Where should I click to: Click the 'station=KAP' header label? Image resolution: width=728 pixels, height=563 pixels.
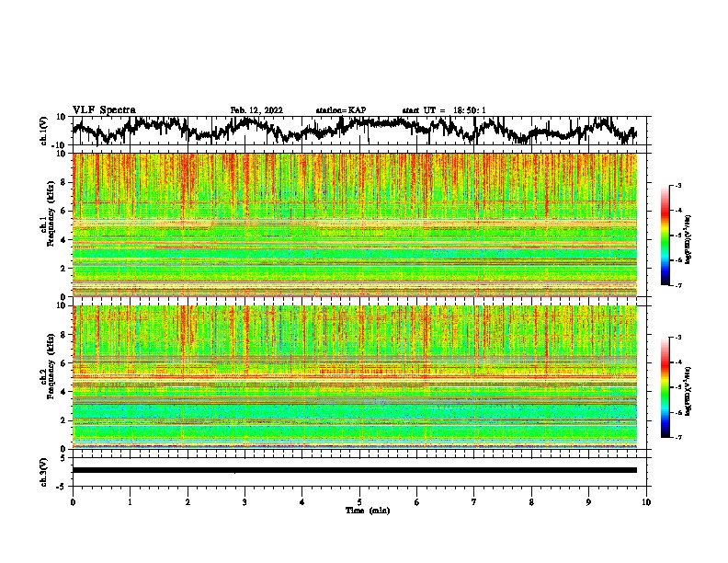pyautogui.click(x=341, y=110)
